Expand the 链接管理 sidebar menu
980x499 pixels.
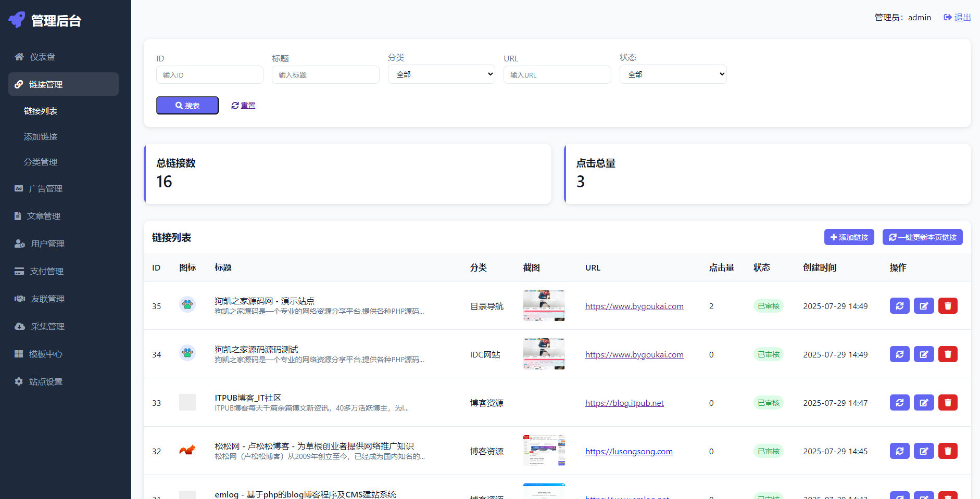[64, 84]
